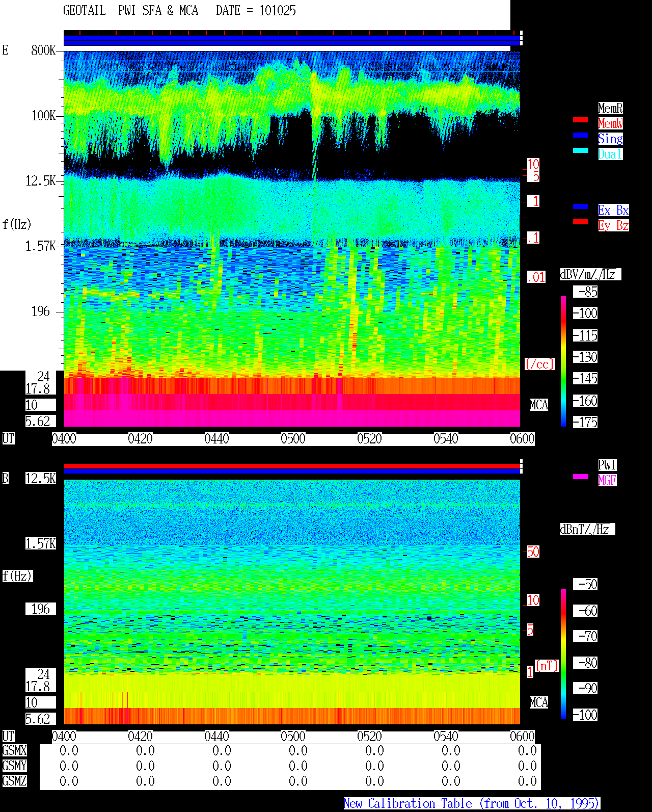
Task: Click the [/cc] density unit label
Action: (539, 364)
